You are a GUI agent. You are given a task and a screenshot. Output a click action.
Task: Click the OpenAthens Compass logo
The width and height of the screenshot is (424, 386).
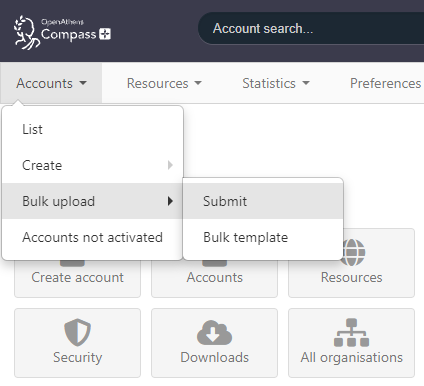click(62, 32)
